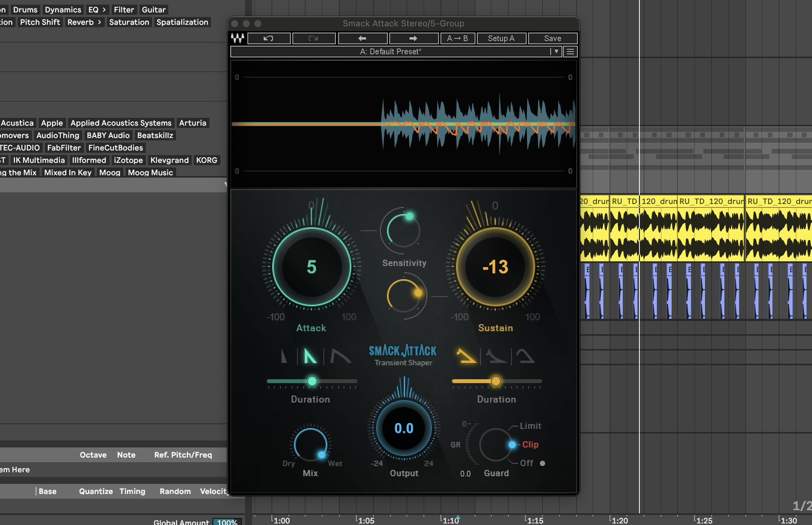Open the plugin hamburger menu

click(x=570, y=52)
